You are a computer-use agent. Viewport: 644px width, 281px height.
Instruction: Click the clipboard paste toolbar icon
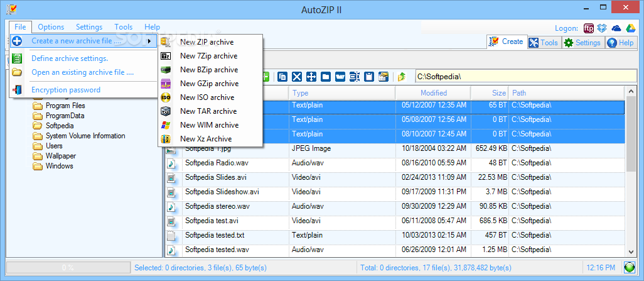click(369, 77)
